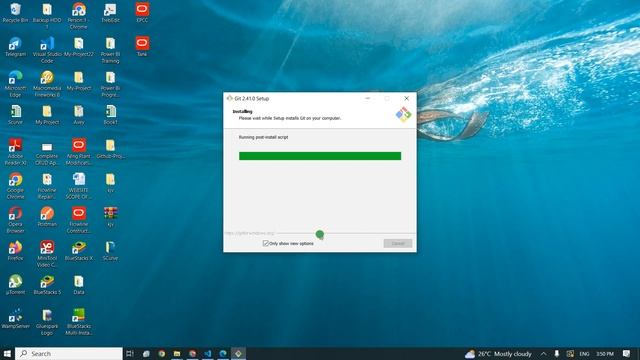Click the Git Setup title bar icon

coord(229,98)
